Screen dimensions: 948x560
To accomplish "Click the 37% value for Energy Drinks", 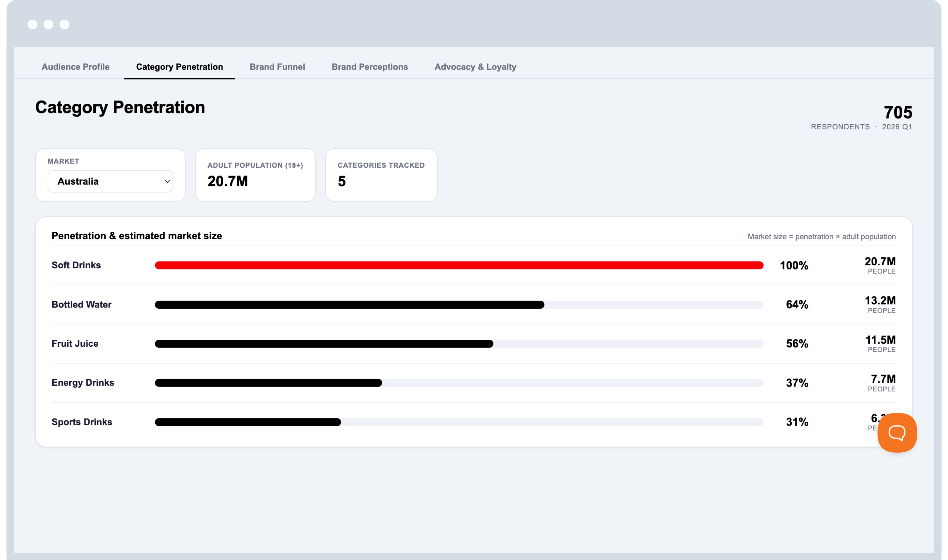I will (797, 383).
